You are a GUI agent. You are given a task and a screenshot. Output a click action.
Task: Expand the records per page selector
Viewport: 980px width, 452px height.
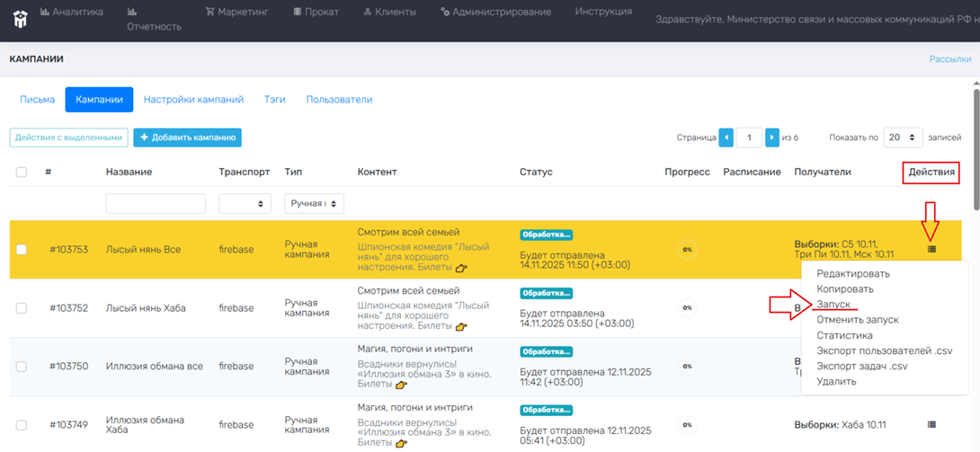(902, 137)
